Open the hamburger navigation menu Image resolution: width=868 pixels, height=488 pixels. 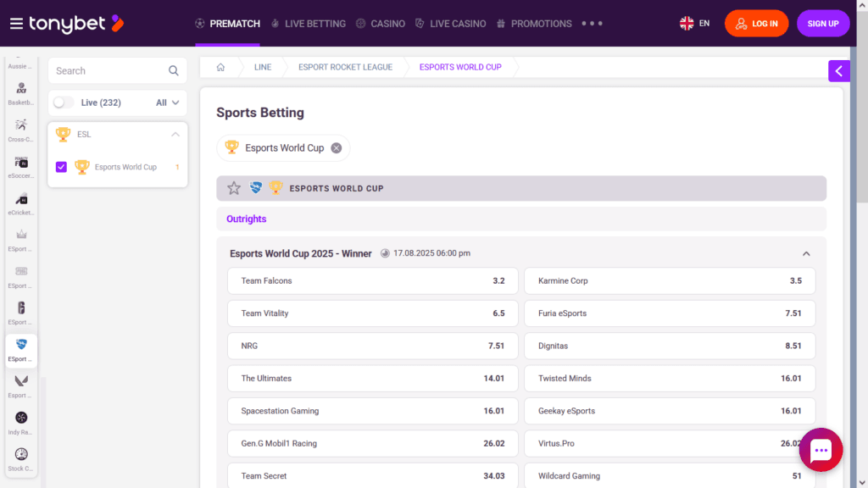(16, 24)
